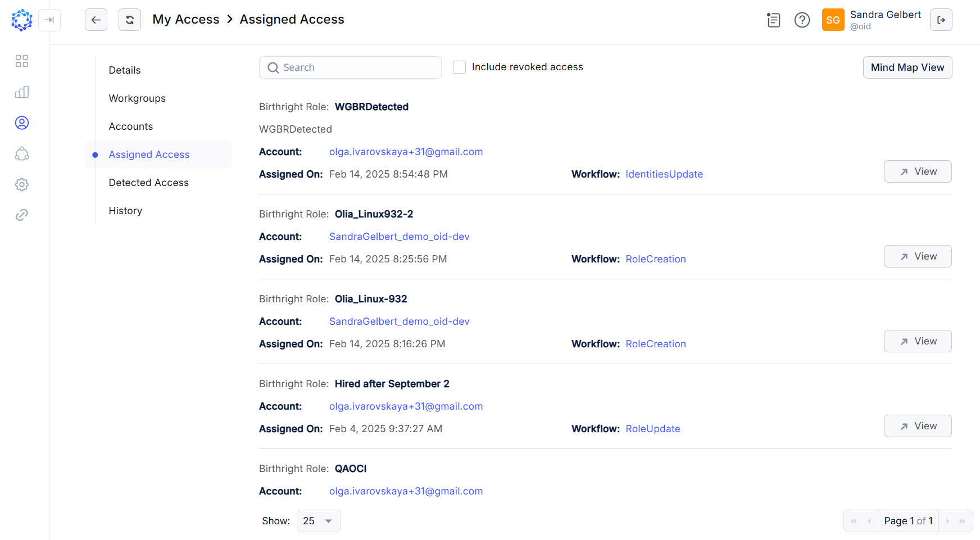Open the Show 25 page size dropdown

click(x=318, y=521)
